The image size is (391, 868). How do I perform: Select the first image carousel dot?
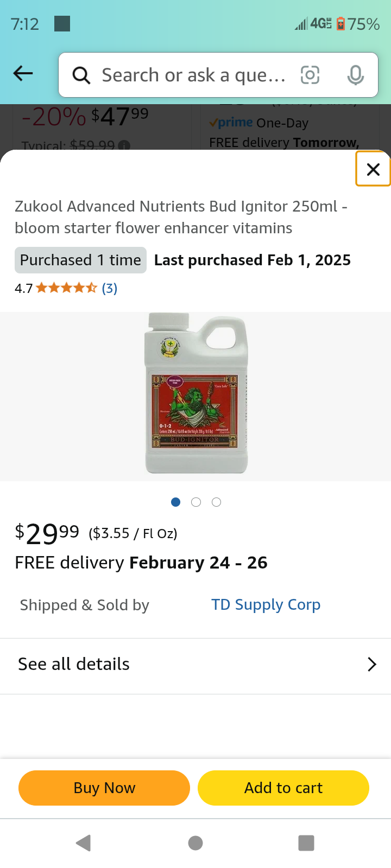click(x=175, y=502)
